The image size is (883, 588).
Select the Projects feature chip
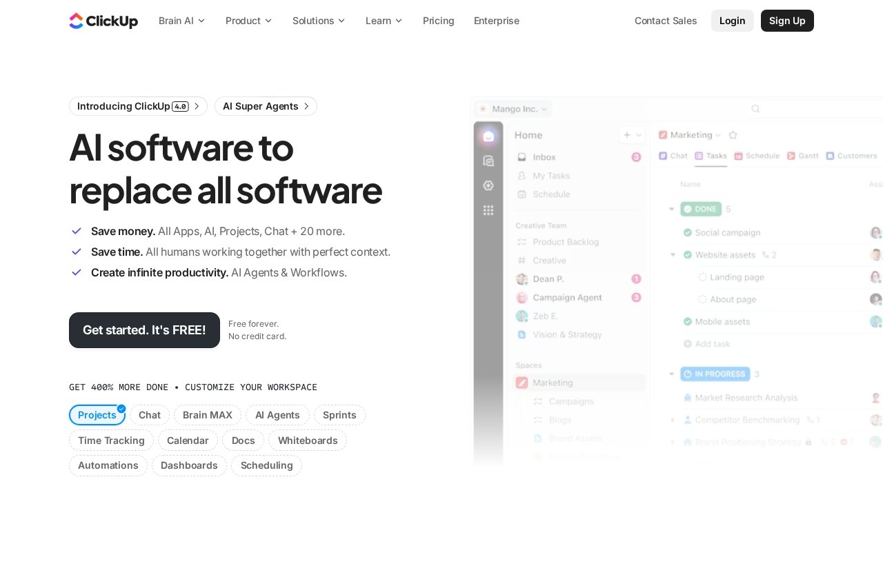pos(97,415)
